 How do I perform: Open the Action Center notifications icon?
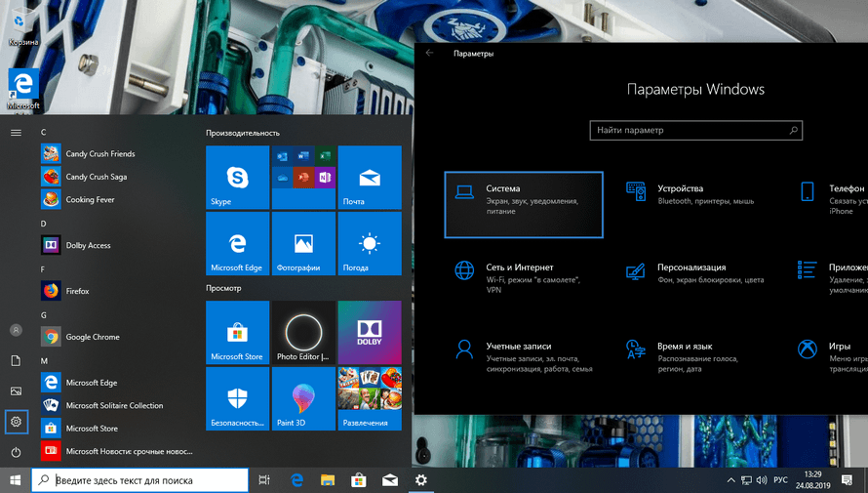847,480
